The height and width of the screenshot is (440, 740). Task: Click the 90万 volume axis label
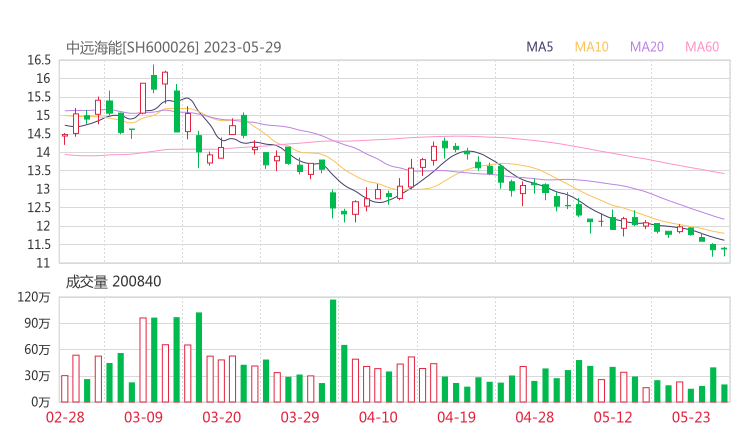(37, 323)
